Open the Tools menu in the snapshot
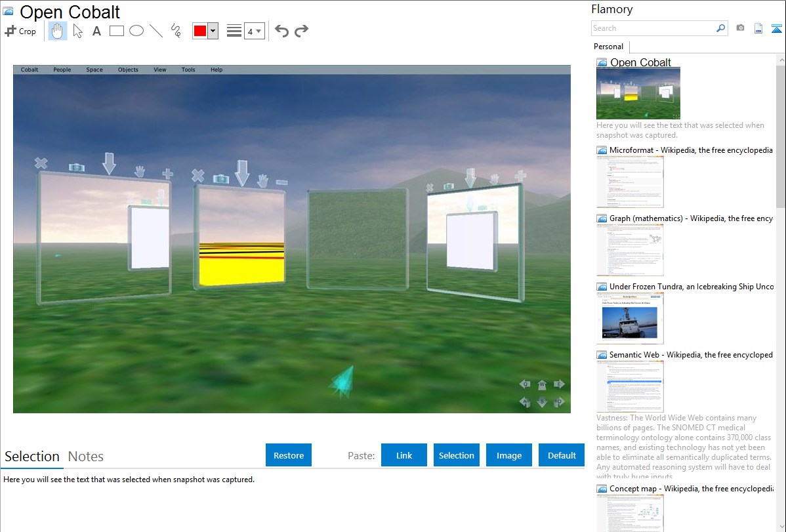 (188, 70)
